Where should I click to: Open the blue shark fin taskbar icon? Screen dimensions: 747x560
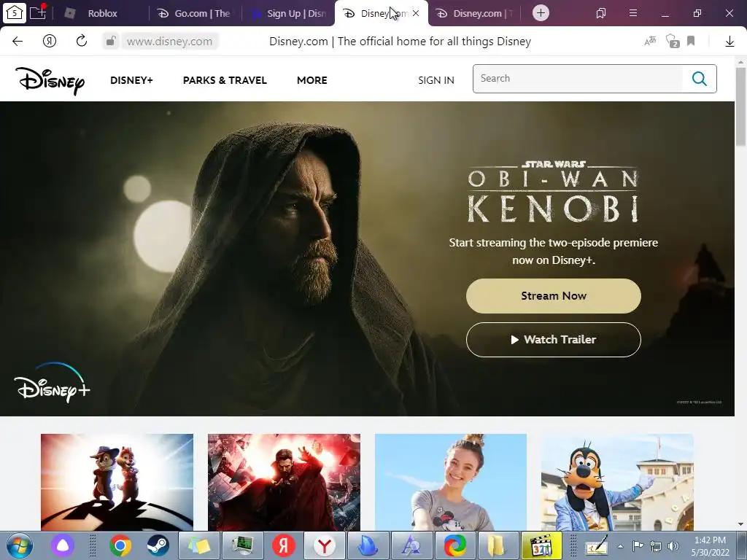pyautogui.click(x=368, y=545)
